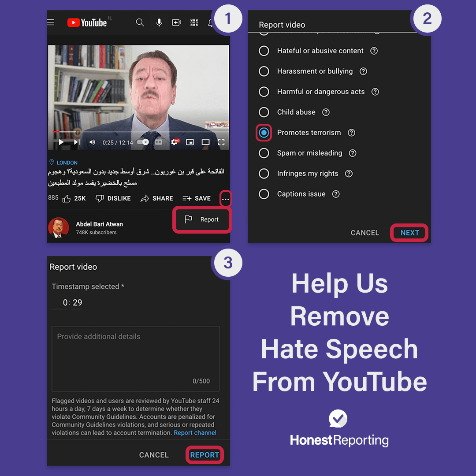The height and width of the screenshot is (476, 476).
Task: Choose Report from the popup menu
Action: click(x=202, y=219)
